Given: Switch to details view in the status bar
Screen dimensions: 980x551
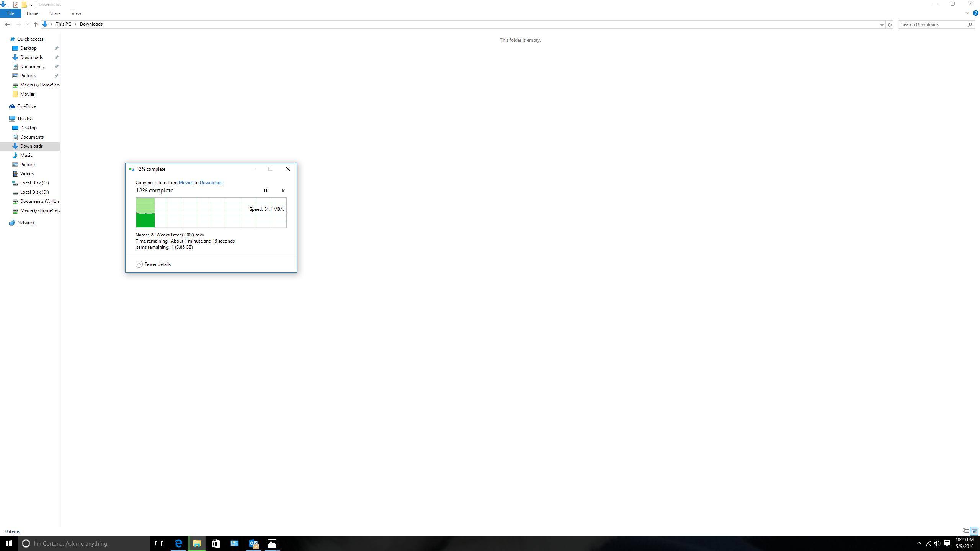Looking at the screenshot, I should pyautogui.click(x=965, y=531).
